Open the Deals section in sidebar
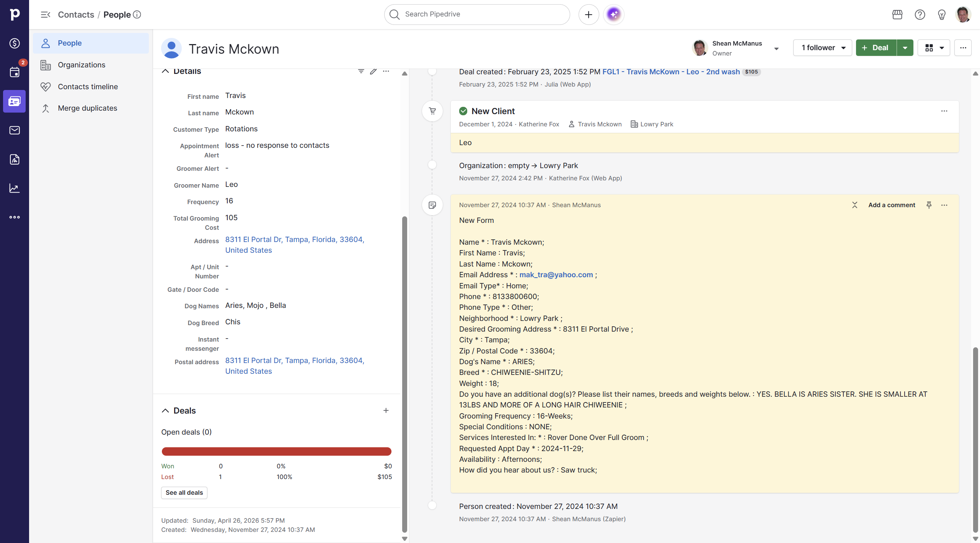 click(x=15, y=43)
